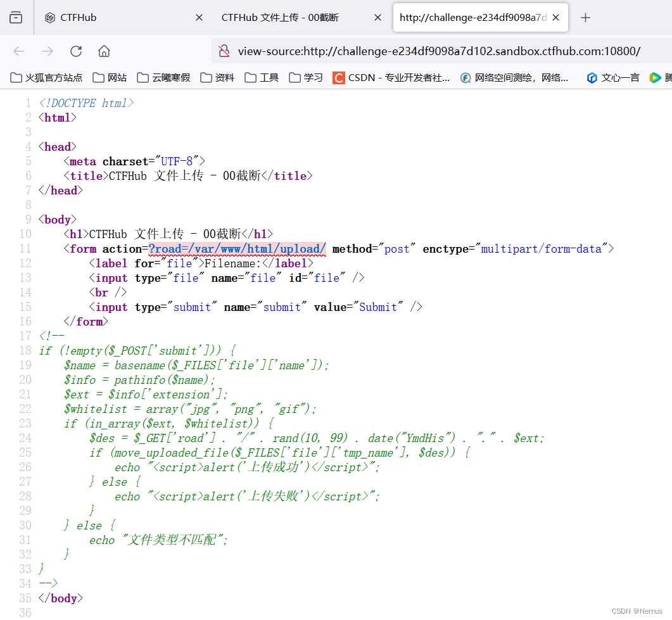Click the CTFHub favicon on first tab

click(x=50, y=18)
